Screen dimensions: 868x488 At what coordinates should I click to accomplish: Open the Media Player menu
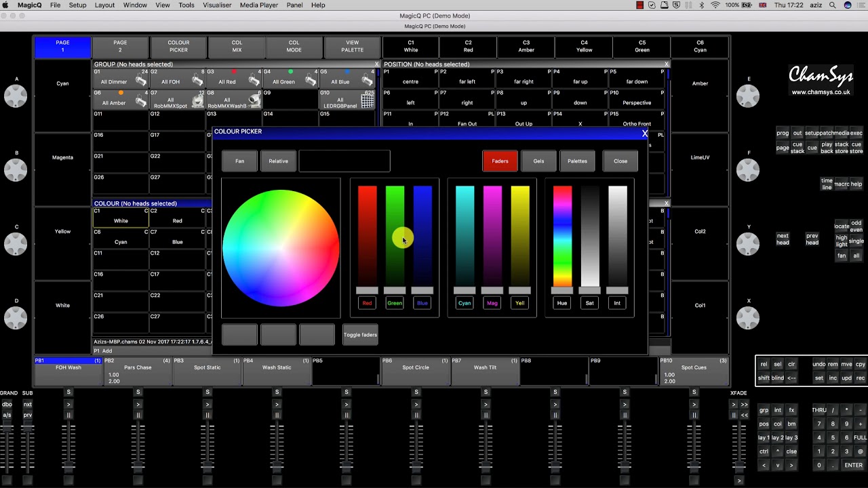(259, 5)
